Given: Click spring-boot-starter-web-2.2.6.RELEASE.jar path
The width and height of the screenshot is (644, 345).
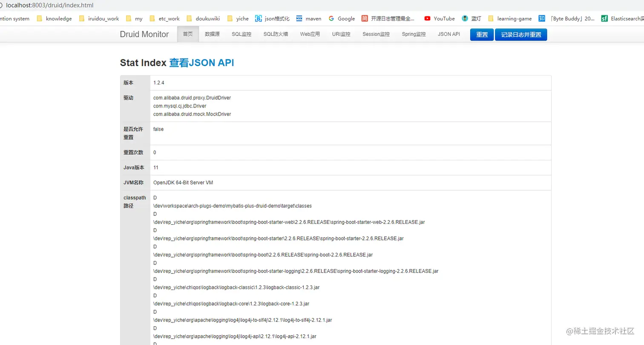Looking at the screenshot, I should [x=289, y=222].
